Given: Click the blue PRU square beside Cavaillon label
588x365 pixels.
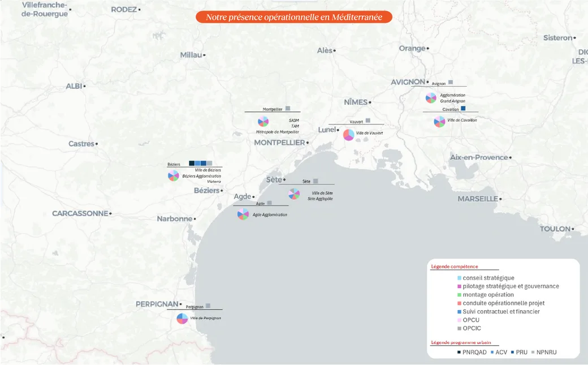Looking at the screenshot, I should click(x=463, y=109).
